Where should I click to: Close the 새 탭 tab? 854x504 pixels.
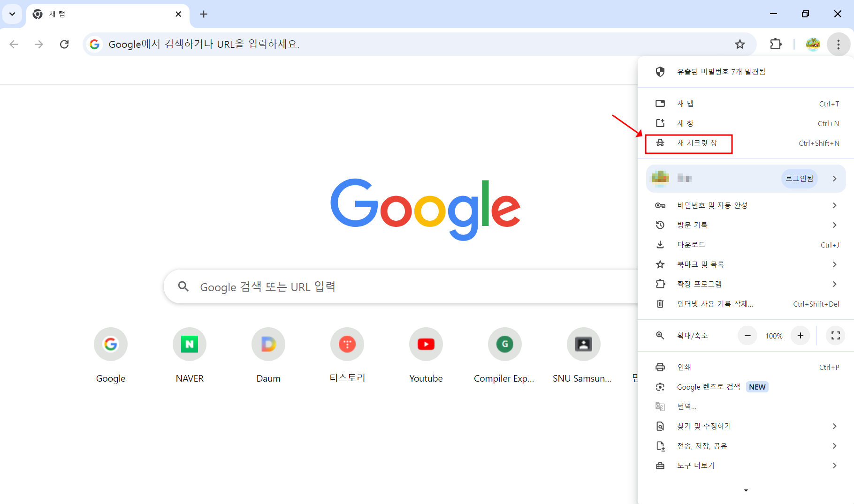pyautogui.click(x=178, y=14)
